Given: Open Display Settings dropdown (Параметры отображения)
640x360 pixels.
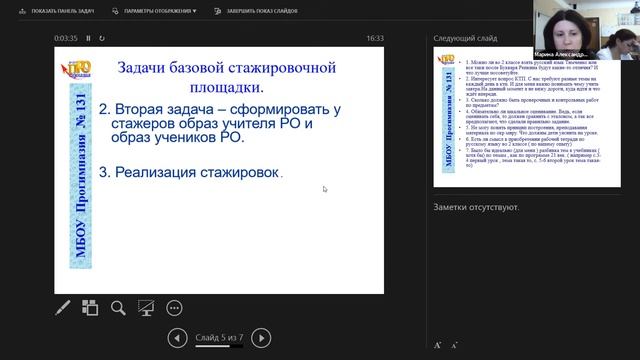Looking at the screenshot, I should click(154, 11).
